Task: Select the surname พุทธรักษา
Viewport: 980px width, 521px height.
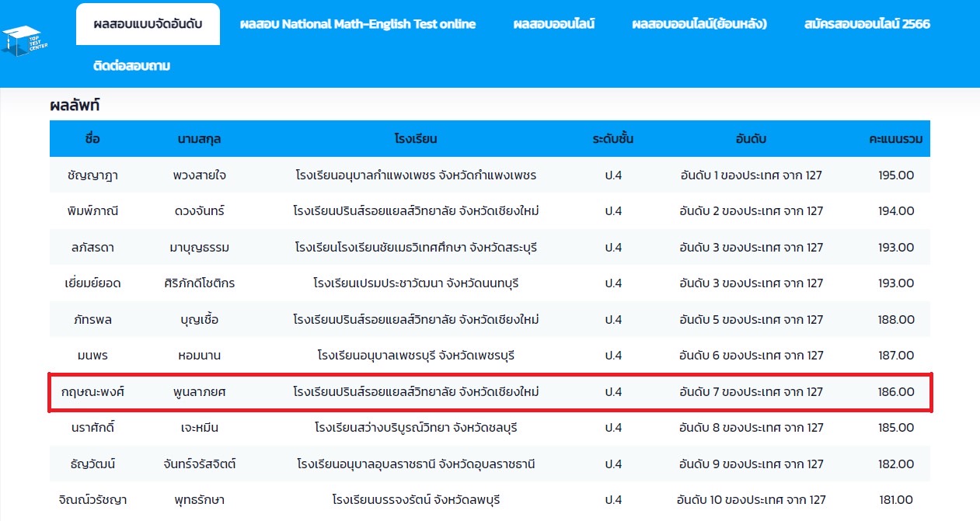Action: 200,500
